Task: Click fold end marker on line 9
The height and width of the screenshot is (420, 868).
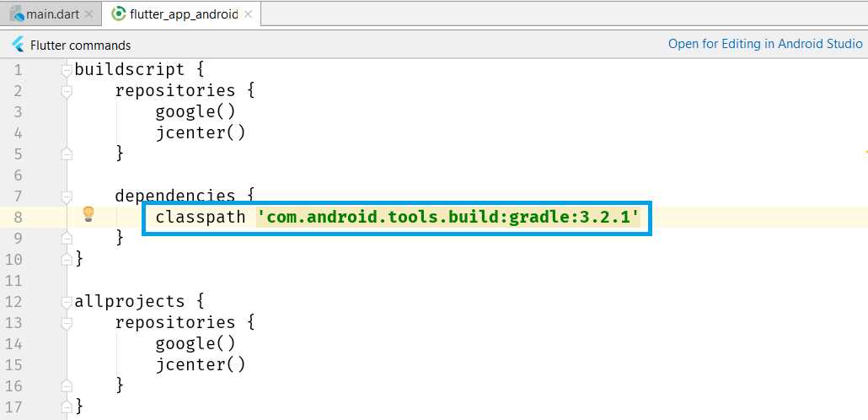Action: [67, 238]
